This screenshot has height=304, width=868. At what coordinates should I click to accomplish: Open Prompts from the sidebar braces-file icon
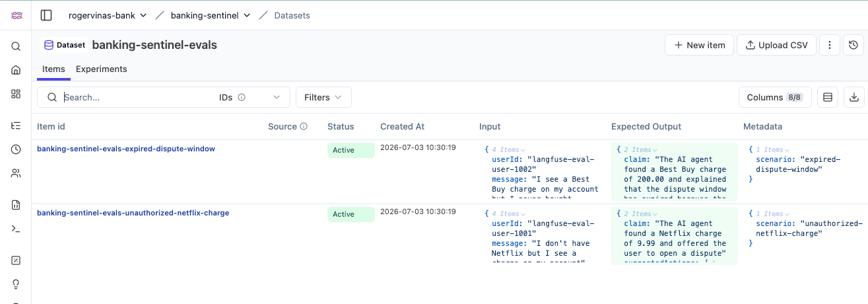16,205
